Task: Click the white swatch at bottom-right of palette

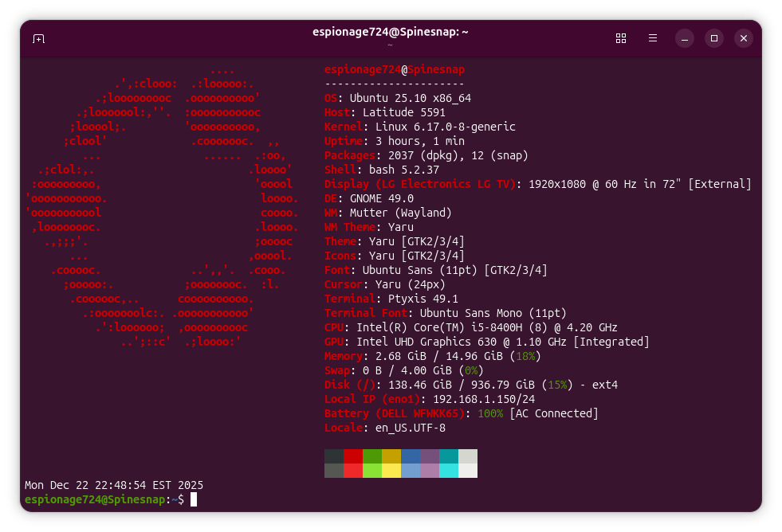Action: (x=468, y=471)
